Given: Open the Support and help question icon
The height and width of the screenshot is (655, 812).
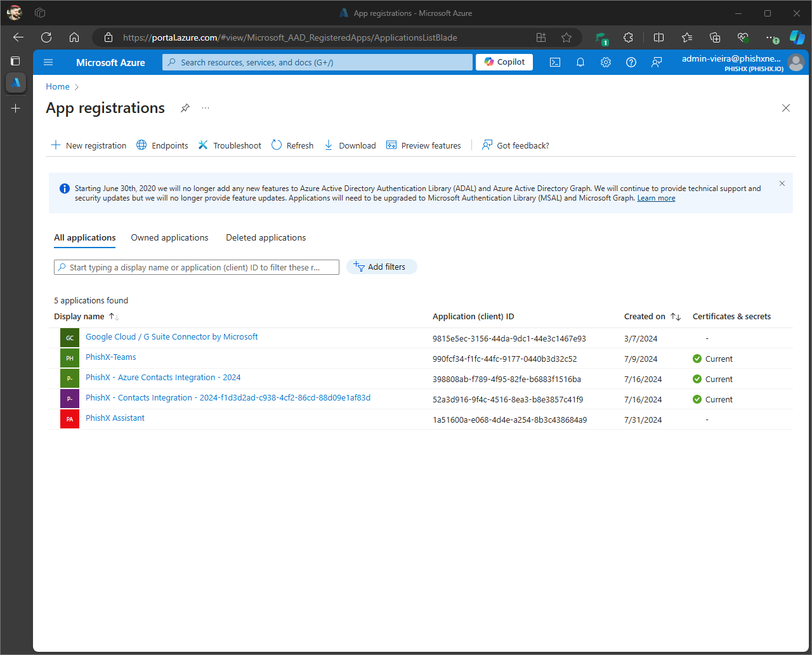Looking at the screenshot, I should [631, 62].
